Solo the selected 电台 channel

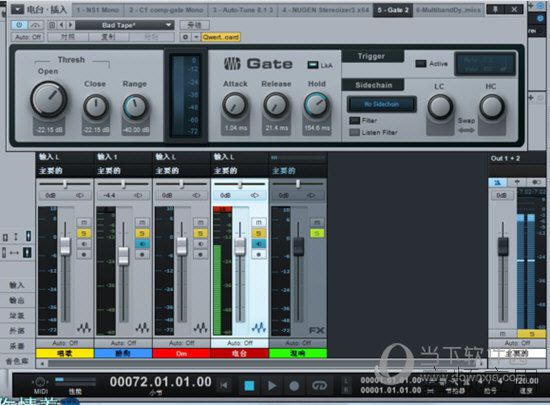259,233
